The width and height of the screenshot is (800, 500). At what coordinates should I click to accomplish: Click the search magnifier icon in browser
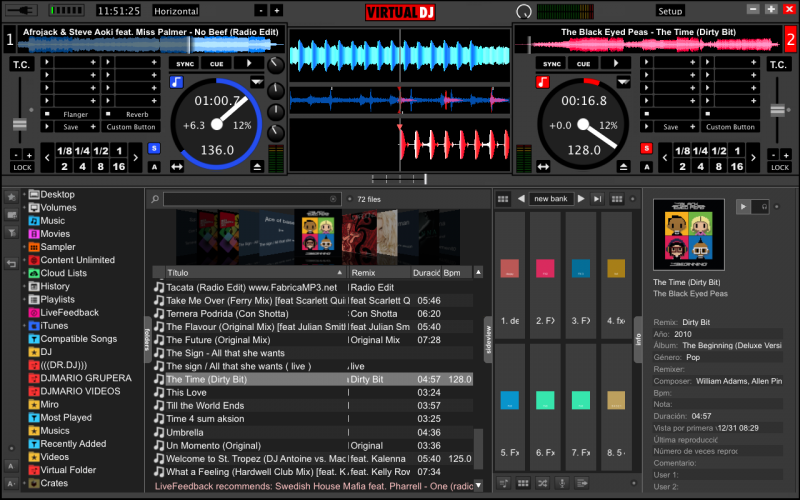155,200
